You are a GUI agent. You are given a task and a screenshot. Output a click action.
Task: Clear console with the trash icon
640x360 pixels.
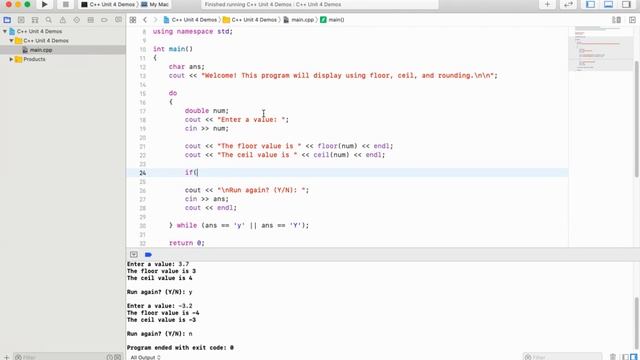[x=613, y=357]
